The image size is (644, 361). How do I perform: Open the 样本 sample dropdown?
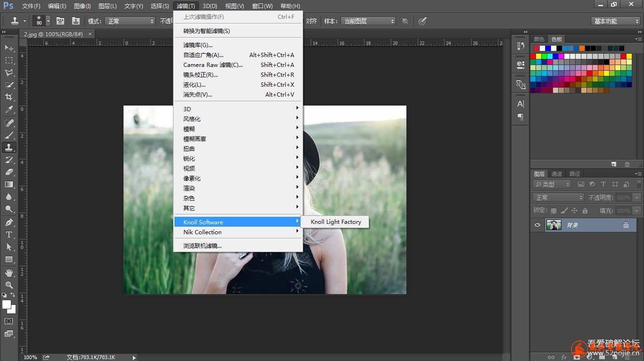[x=368, y=21]
